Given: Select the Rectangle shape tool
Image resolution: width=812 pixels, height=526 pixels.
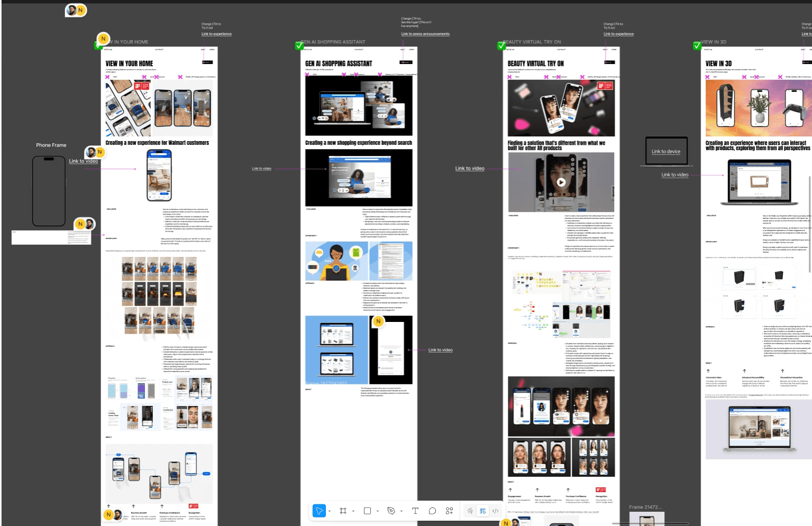Looking at the screenshot, I should pyautogui.click(x=367, y=511).
